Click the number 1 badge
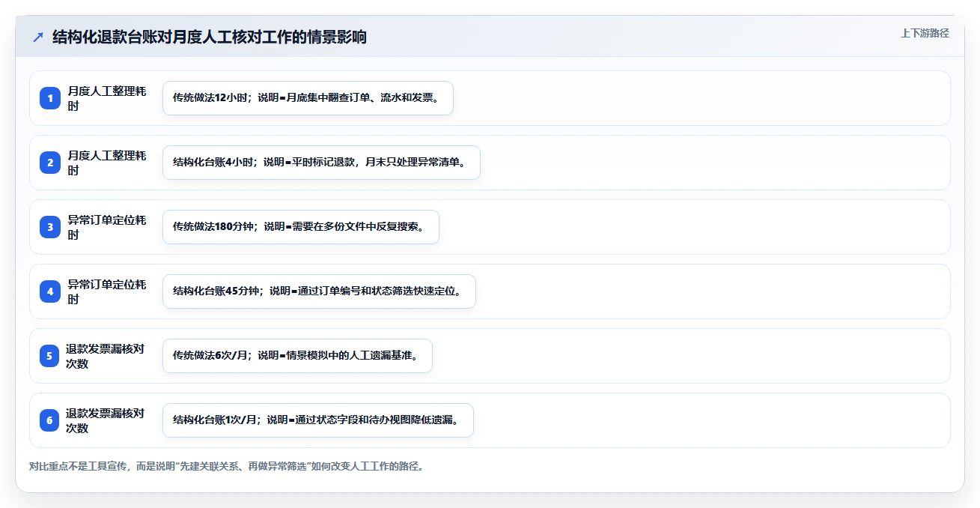Image resolution: width=980 pixels, height=508 pixels. [50, 98]
